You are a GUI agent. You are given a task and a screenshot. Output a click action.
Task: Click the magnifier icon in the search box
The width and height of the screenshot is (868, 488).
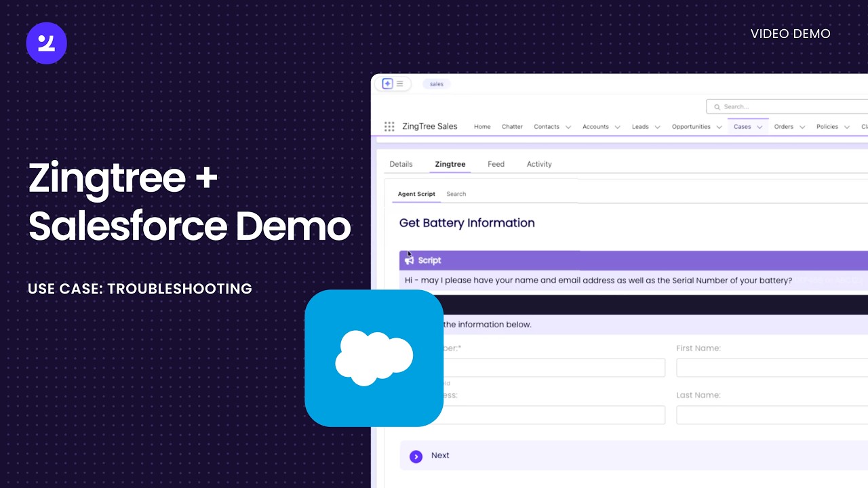coord(716,106)
